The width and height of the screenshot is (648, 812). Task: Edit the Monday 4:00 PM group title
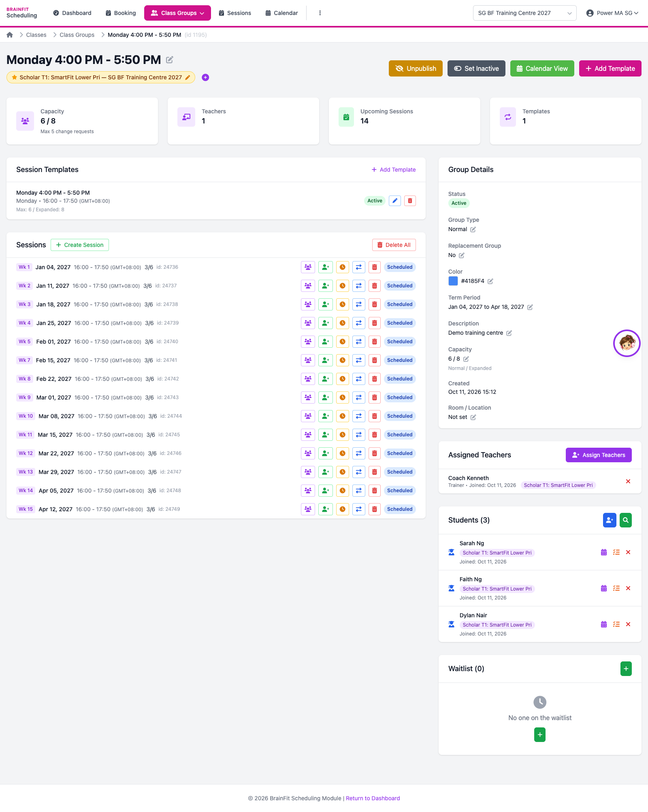coord(170,60)
